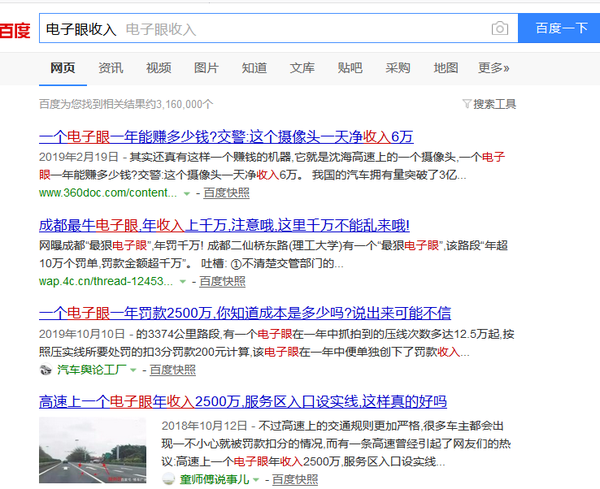Open result 一个电子眼一年能赚多少钱

pos(226,137)
